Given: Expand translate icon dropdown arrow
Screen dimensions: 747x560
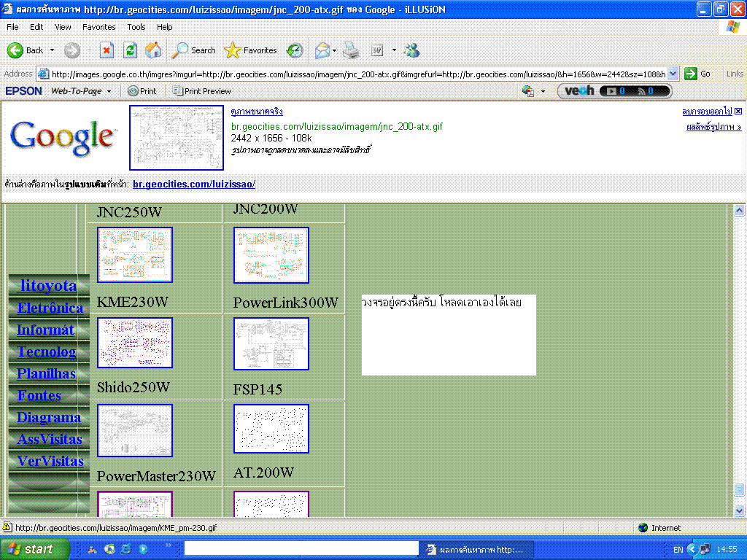Looking at the screenshot, I should (x=543, y=91).
